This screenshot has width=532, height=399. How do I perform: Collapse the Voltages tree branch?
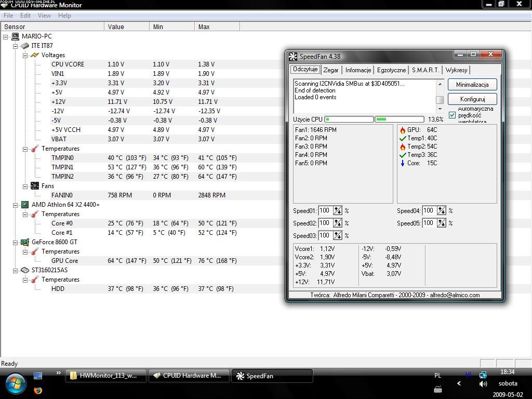click(25, 55)
